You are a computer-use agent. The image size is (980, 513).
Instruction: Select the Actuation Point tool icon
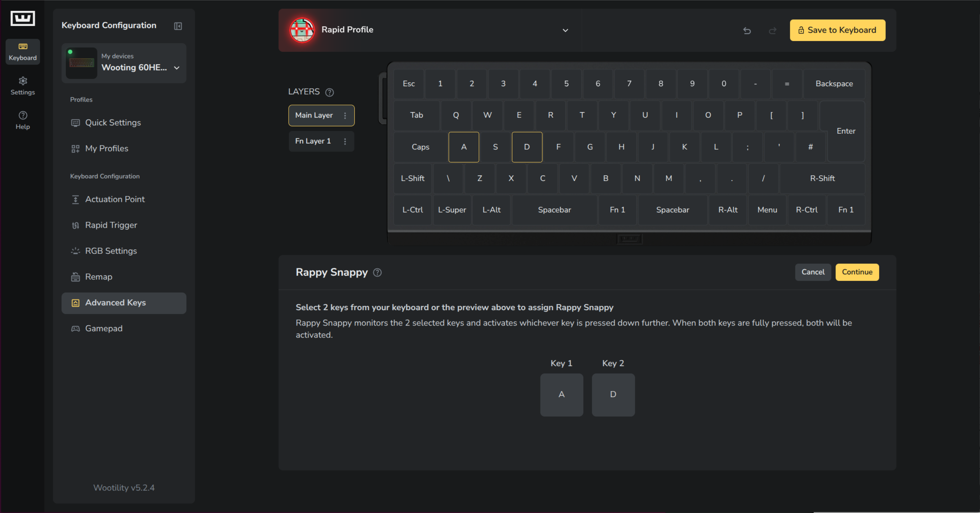[x=75, y=199]
